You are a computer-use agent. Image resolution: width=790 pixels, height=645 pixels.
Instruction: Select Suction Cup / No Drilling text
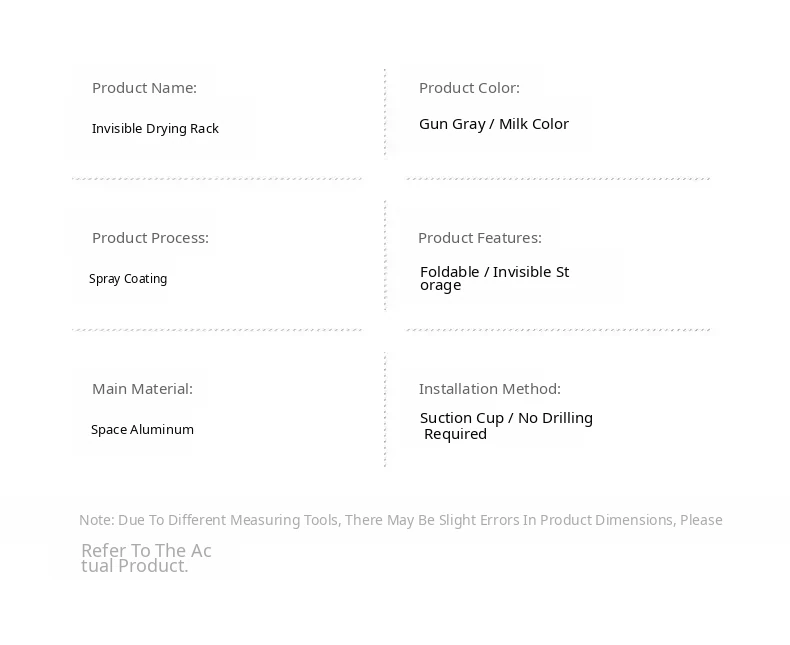tap(506, 418)
